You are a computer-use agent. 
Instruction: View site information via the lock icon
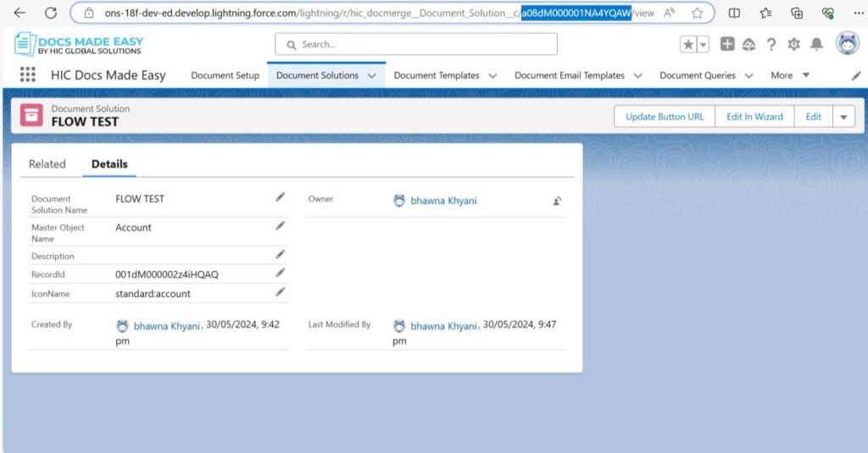click(88, 13)
